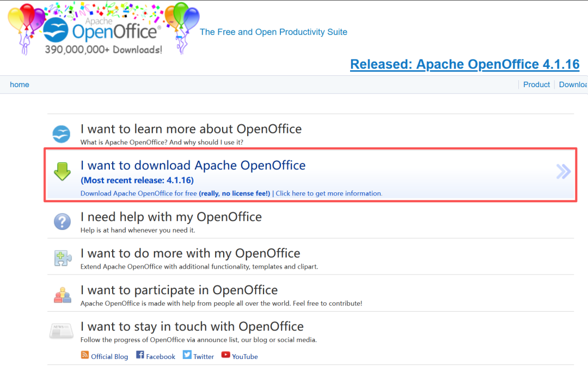Open 'I need help with my OpenOffice'
The height and width of the screenshot is (377, 588).
(171, 217)
